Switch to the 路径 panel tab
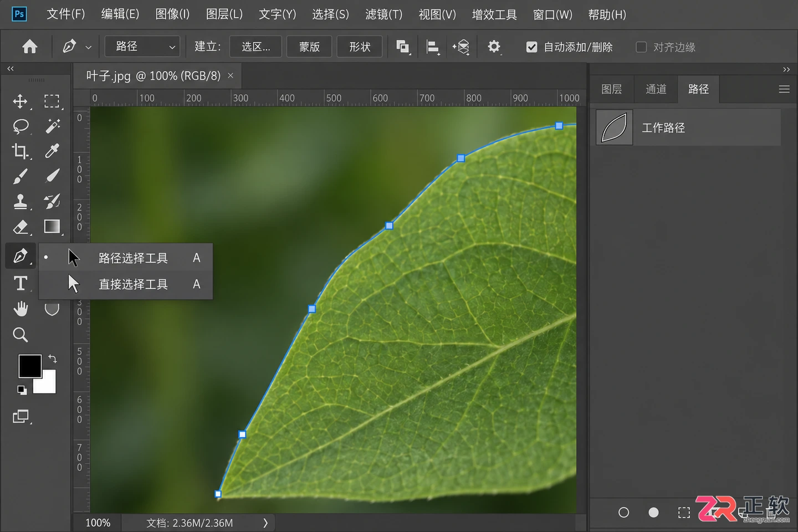The image size is (798, 532). coord(698,89)
